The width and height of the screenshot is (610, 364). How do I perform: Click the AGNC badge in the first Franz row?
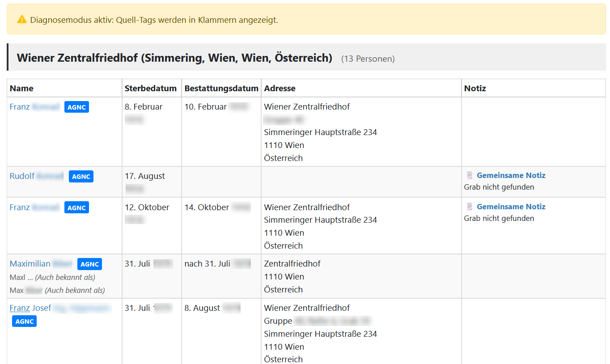pos(76,107)
